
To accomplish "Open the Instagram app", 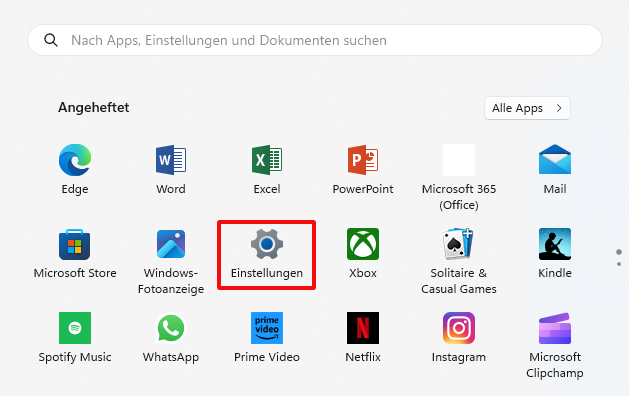I will click(459, 328).
